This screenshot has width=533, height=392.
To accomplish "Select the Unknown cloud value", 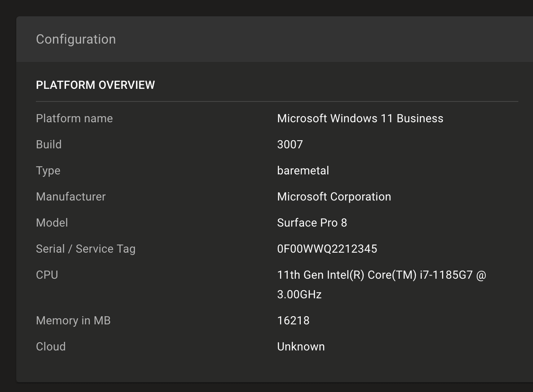I will pyautogui.click(x=301, y=346).
